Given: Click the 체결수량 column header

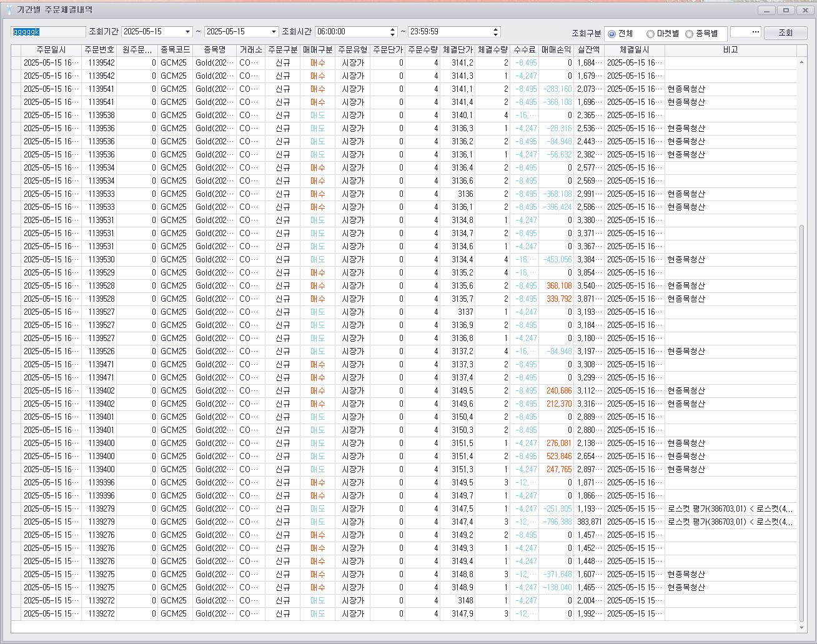Looking at the screenshot, I should 493,50.
